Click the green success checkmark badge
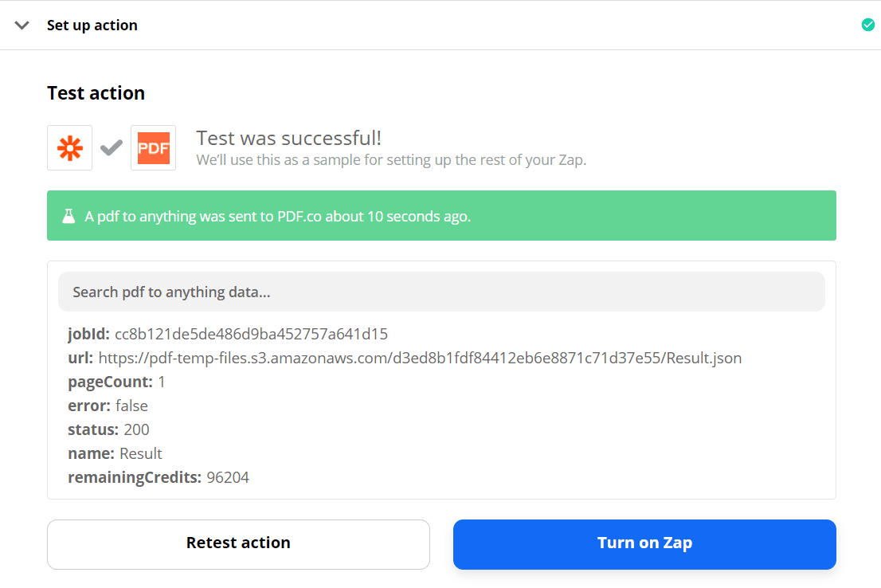The width and height of the screenshot is (881, 588). pyautogui.click(x=867, y=25)
